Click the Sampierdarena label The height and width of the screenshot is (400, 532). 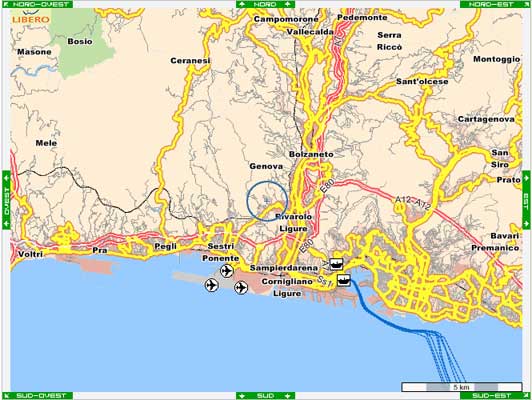tap(284, 268)
